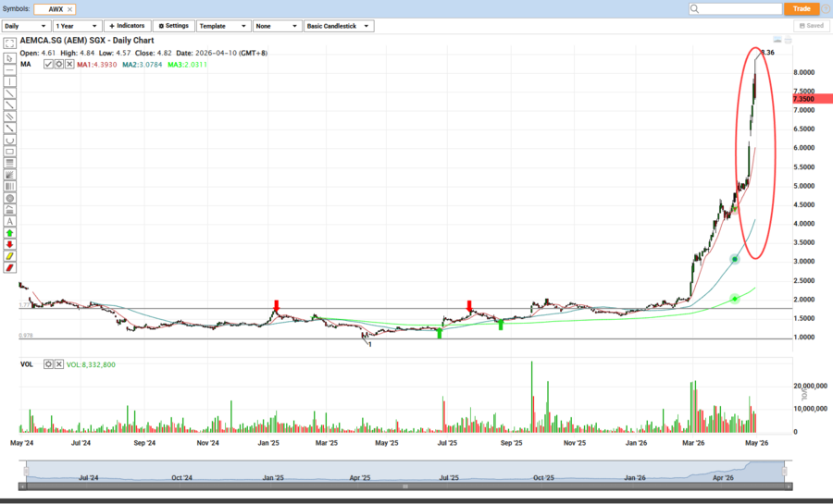Remove the VOL indicator with X
The image size is (833, 504).
pyautogui.click(x=59, y=364)
